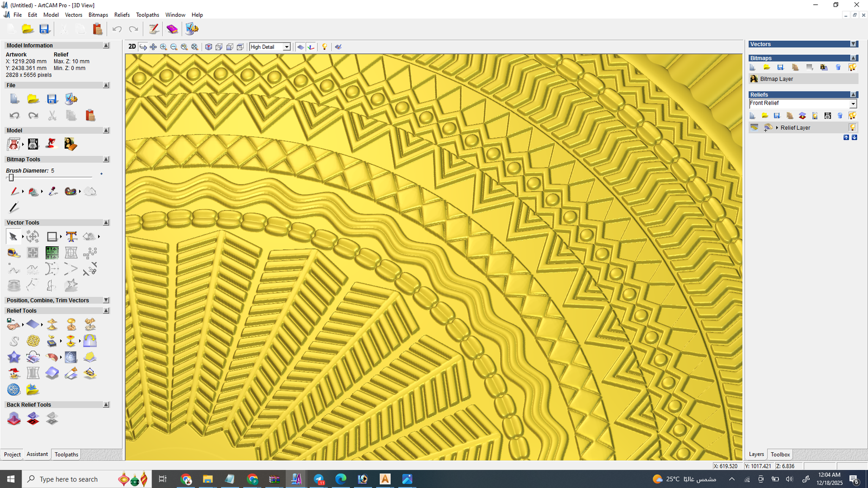Expand Position, Combine, Trim Vectors section
The height and width of the screenshot is (488, 868).
106,300
